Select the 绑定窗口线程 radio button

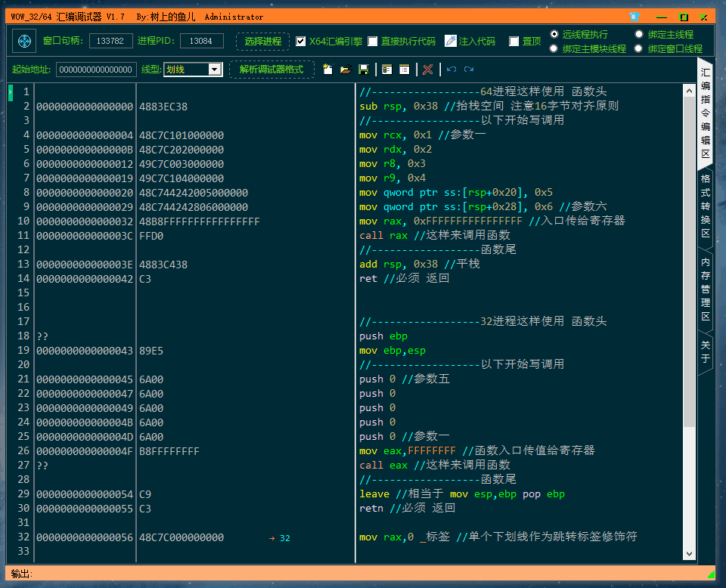[638, 48]
